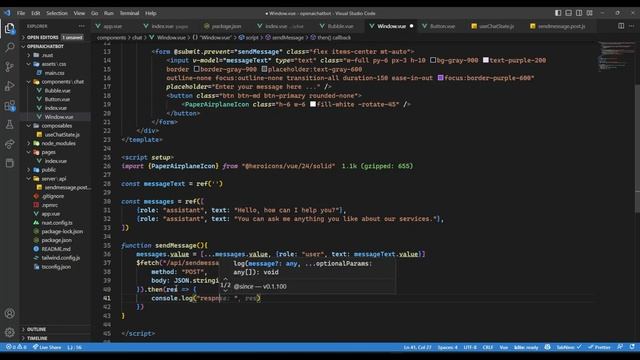The image size is (640, 360).
Task: Open the bottom square activity bar icon
Action: click(9, 163)
